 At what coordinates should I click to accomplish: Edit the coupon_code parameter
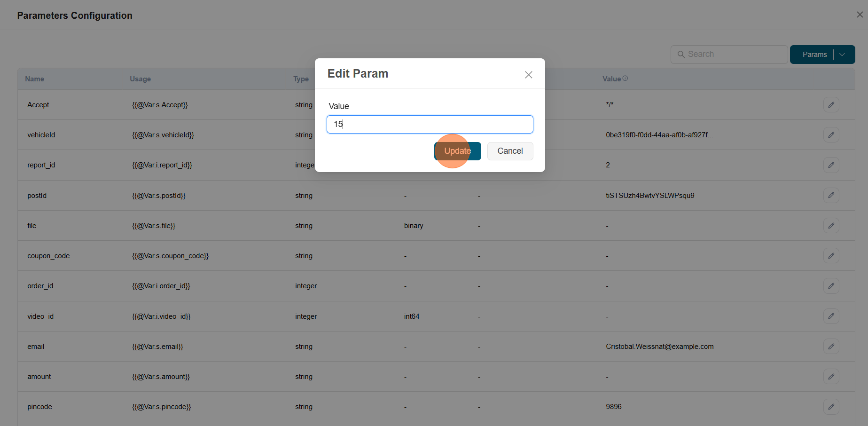pos(831,255)
